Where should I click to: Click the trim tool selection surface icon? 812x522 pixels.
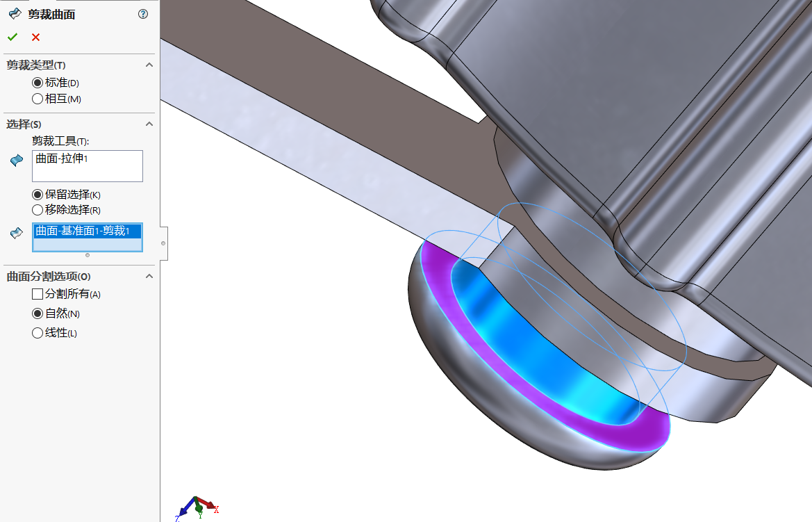(17, 160)
